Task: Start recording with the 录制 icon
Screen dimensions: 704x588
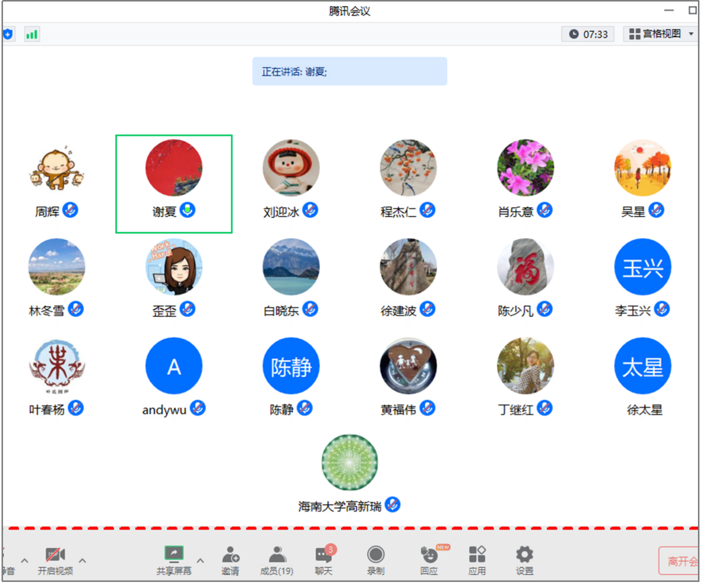Action: pyautogui.click(x=375, y=555)
